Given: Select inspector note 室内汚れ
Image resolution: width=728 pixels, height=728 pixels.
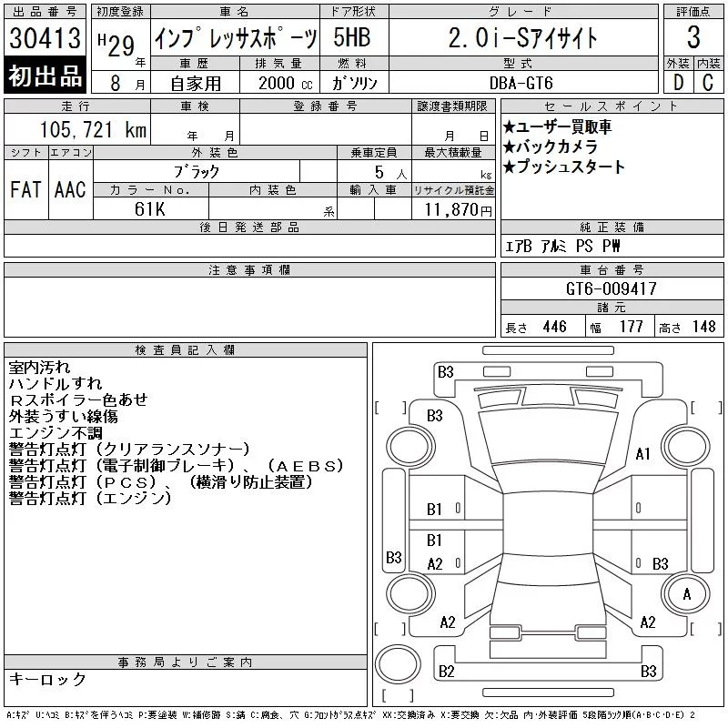Looking at the screenshot, I should click(x=39, y=368).
